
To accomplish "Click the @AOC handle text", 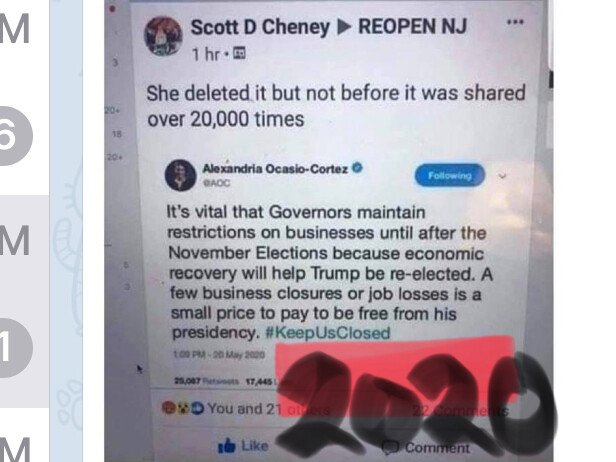I will click(x=216, y=183).
